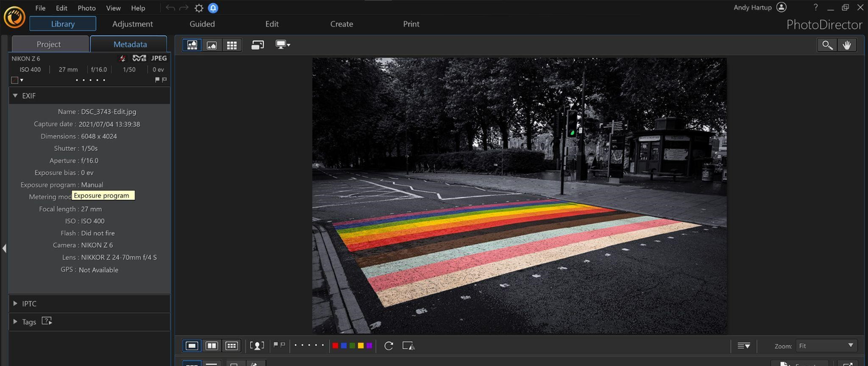Click the rainbow crossing photo preview
The image size is (868, 366).
[x=519, y=195]
